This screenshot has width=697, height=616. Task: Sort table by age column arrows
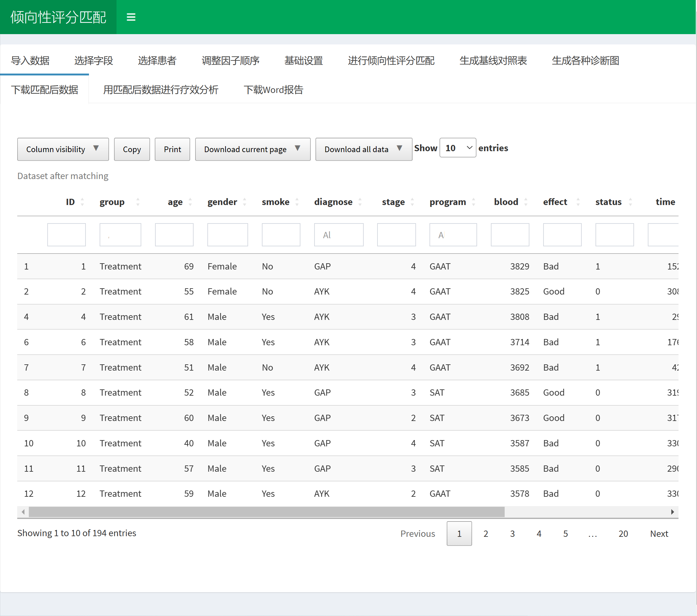pos(190,202)
